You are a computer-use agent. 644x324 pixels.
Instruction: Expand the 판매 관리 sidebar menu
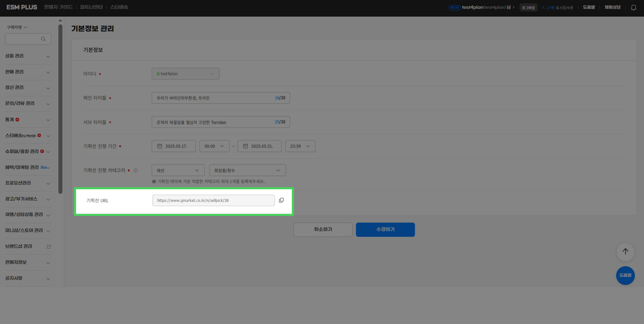point(28,72)
